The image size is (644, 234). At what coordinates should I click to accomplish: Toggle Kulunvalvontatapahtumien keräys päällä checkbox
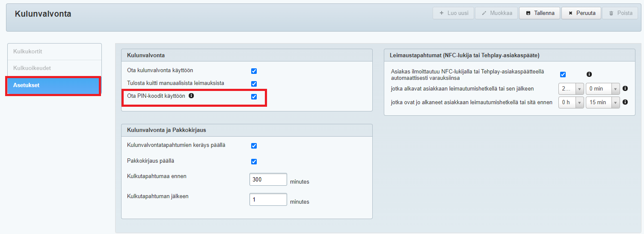point(254,146)
